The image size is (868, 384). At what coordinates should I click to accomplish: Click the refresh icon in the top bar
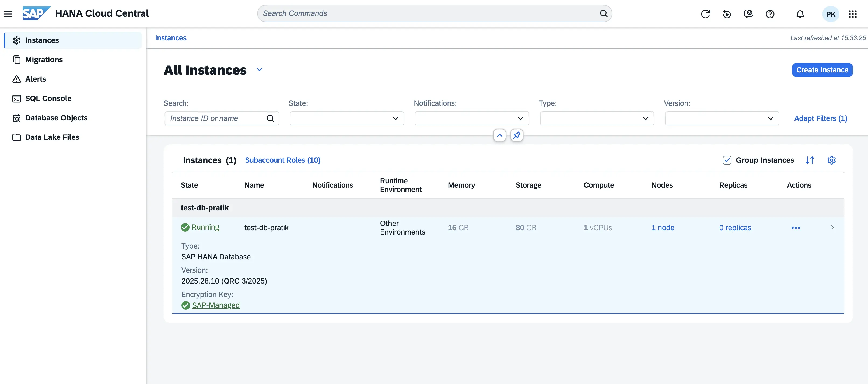[706, 14]
